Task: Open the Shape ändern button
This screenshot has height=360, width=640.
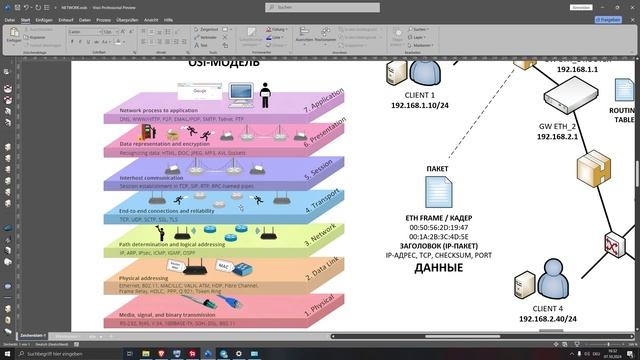Action: point(397,36)
